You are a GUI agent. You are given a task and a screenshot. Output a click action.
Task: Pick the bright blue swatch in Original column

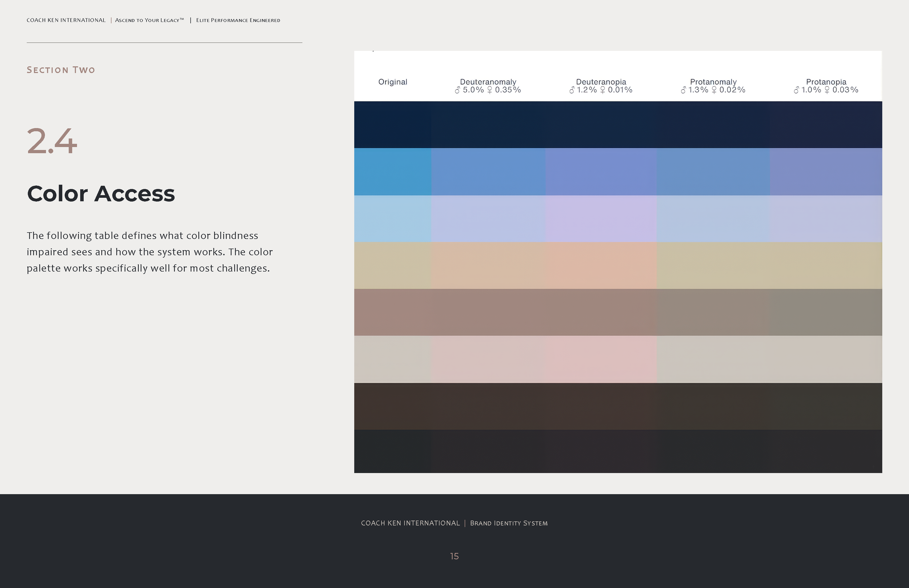(393, 172)
